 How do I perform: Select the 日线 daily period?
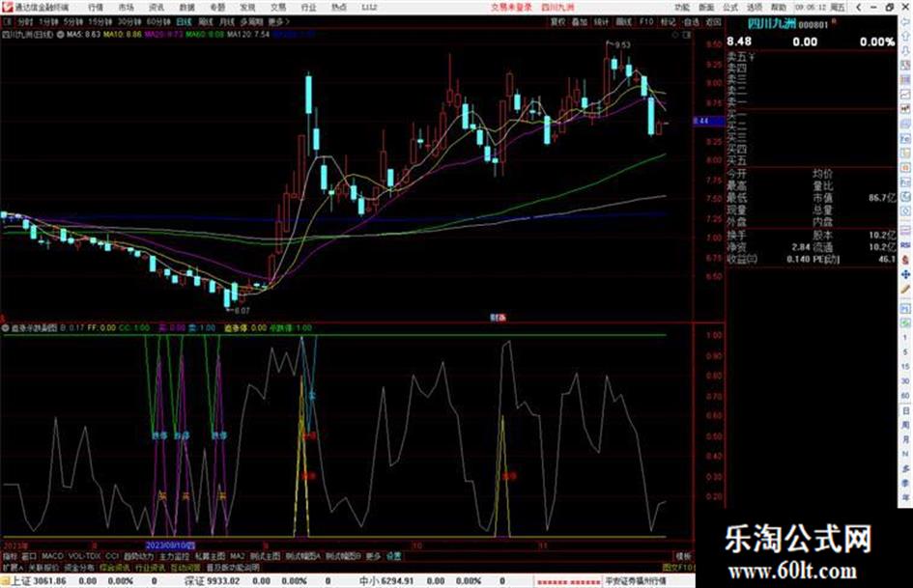pyautogui.click(x=184, y=21)
